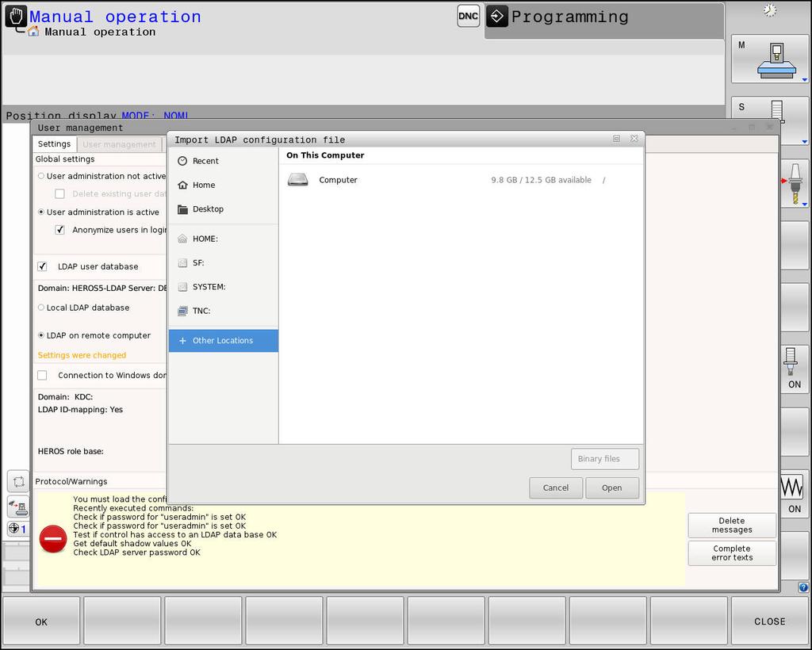The image size is (812, 650).
Task: Toggle Anonymize users in login checkbox
Action: point(60,230)
